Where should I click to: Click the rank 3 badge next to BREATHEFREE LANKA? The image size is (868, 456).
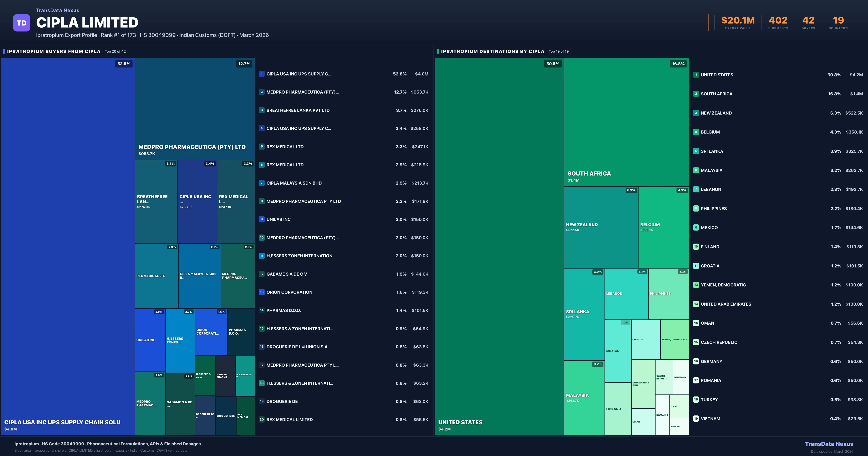click(x=262, y=110)
